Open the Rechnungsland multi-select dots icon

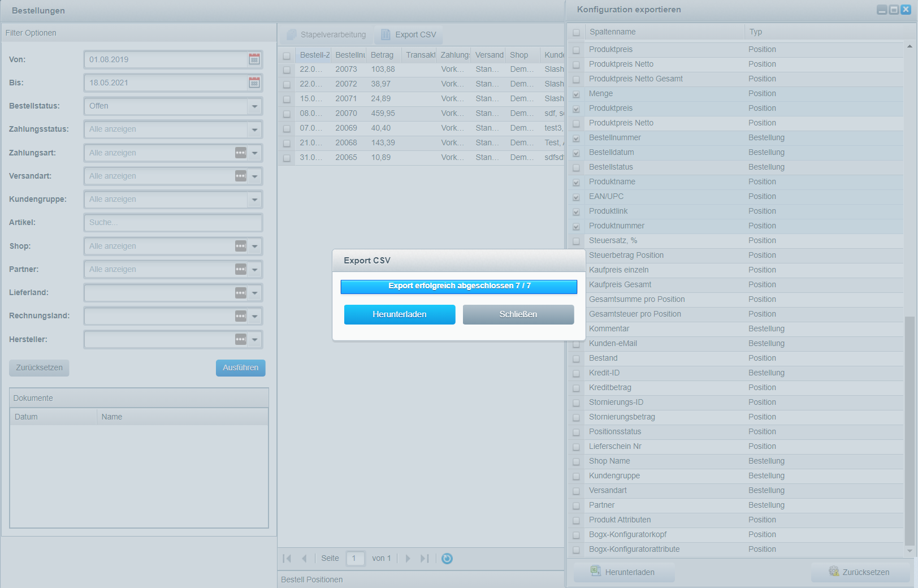click(x=241, y=316)
